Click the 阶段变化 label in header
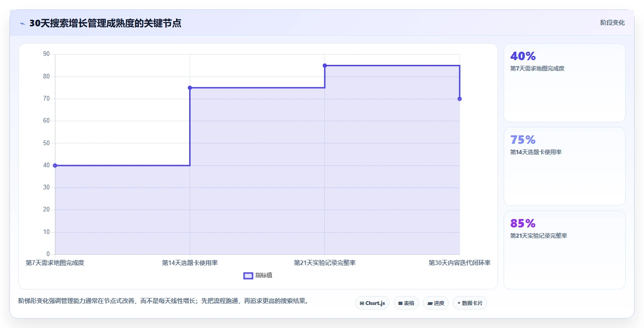644x328 pixels. coord(613,23)
